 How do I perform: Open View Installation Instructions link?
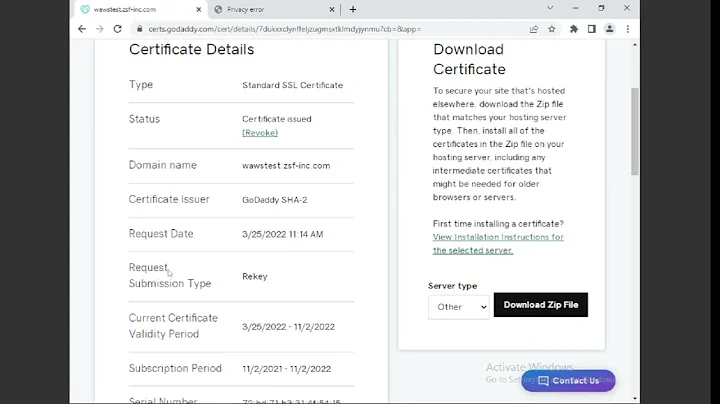click(x=498, y=244)
